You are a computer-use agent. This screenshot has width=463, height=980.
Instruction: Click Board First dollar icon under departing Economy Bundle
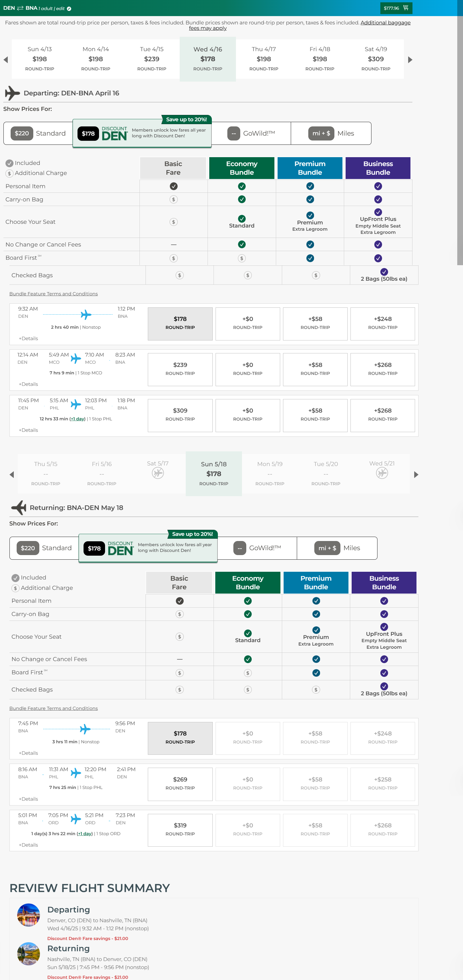click(242, 258)
